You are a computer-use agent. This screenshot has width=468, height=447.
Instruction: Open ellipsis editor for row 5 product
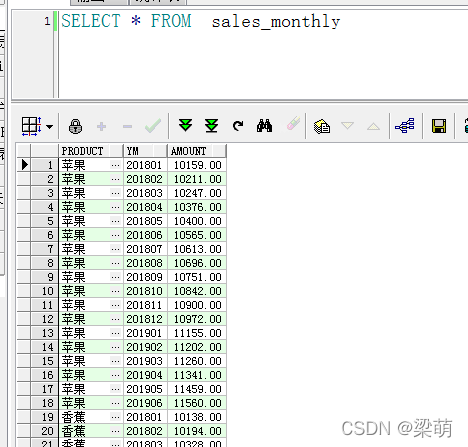pos(115,221)
